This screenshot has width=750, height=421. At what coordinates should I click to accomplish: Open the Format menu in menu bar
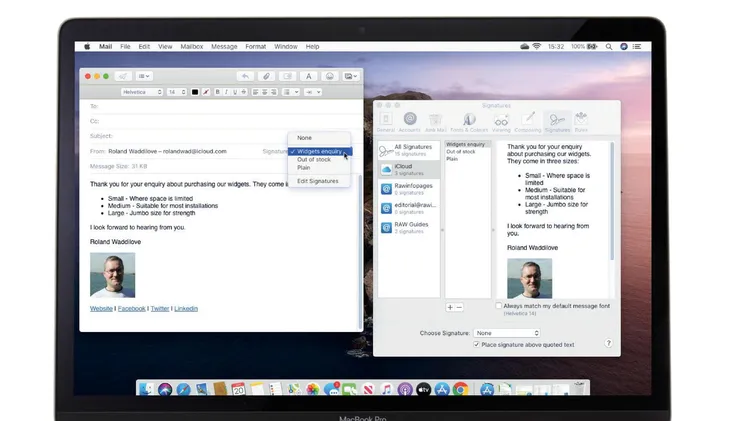point(255,46)
